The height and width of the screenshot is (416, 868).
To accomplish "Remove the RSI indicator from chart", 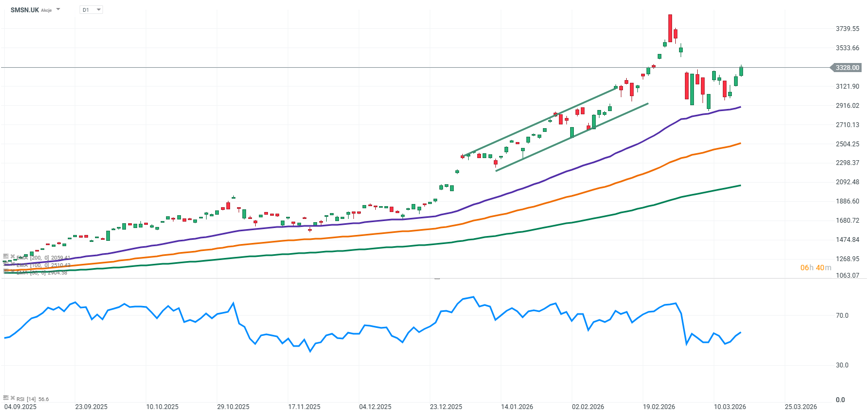I will coord(12,398).
